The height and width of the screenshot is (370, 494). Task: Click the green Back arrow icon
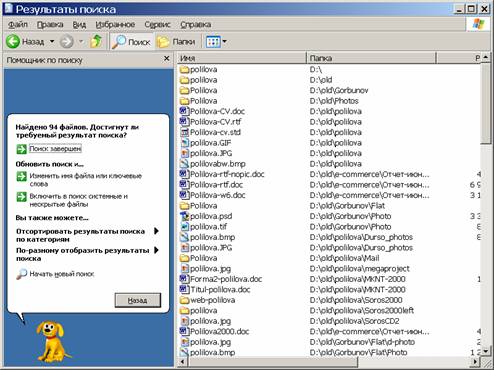click(13, 42)
